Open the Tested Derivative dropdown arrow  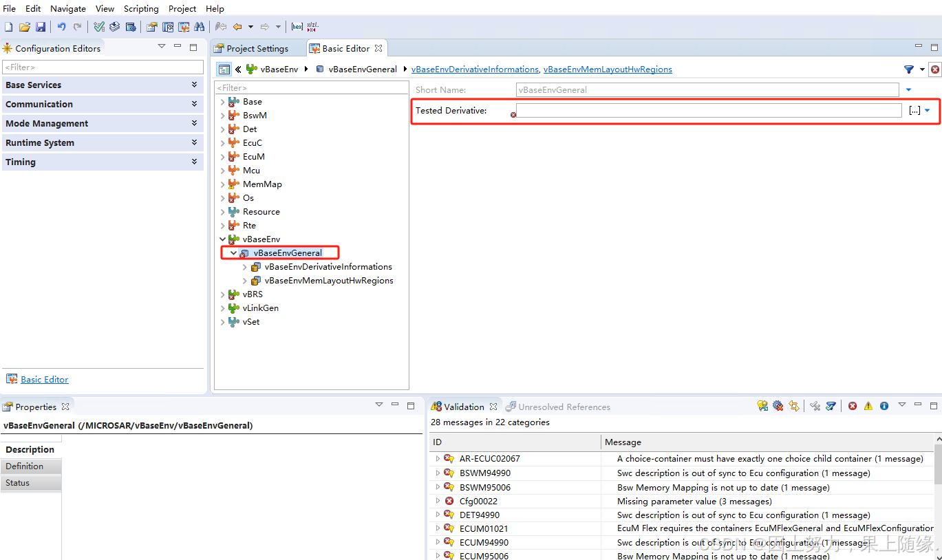coord(928,110)
